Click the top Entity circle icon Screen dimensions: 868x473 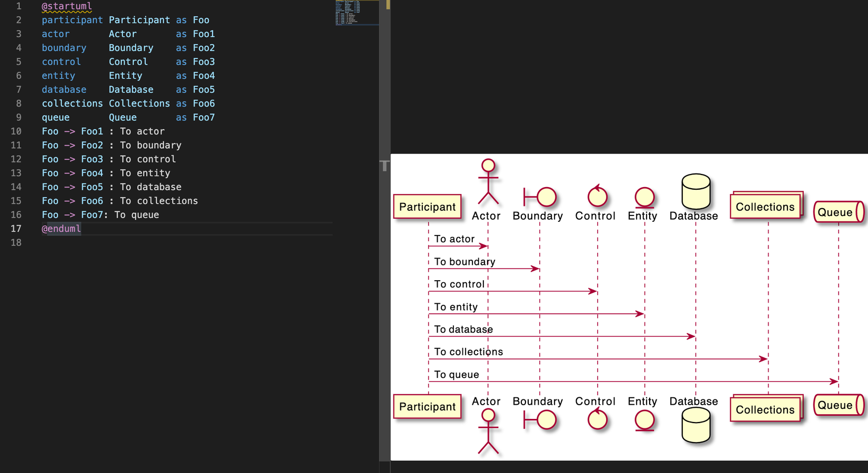pyautogui.click(x=644, y=198)
